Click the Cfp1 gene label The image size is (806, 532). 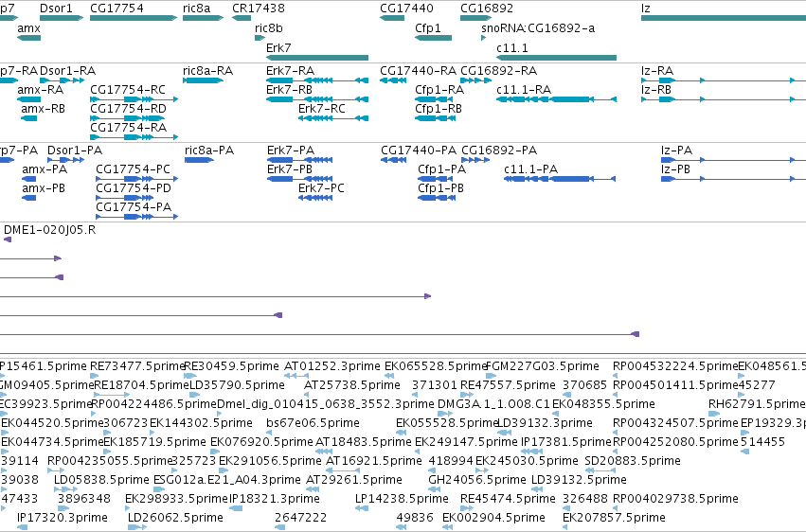point(428,28)
